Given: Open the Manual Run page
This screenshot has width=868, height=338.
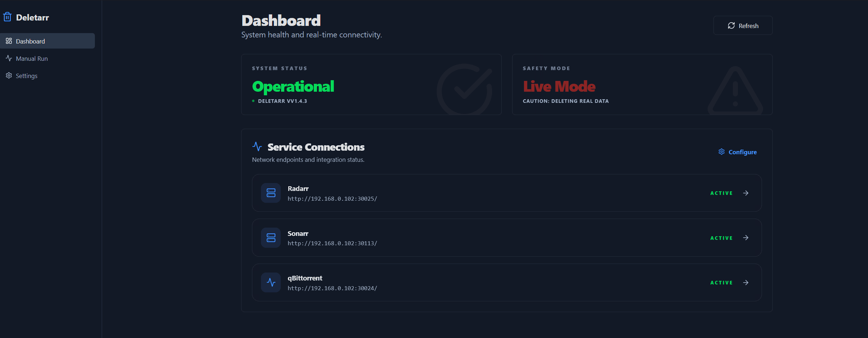Looking at the screenshot, I should (x=47, y=58).
